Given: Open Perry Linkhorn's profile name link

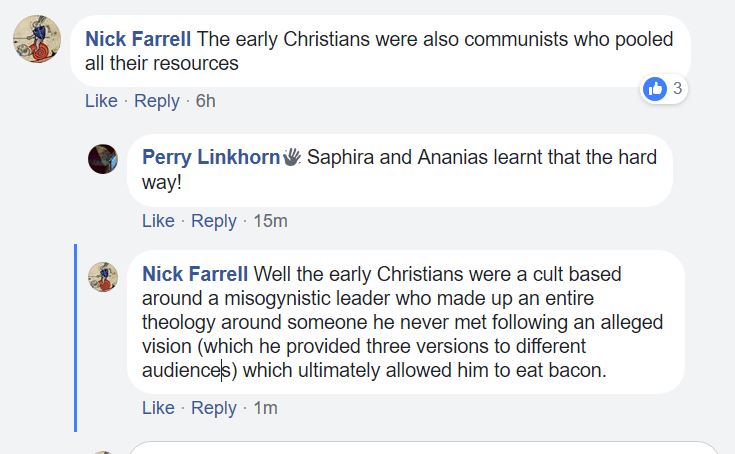Looking at the screenshot, I should tap(210, 157).
